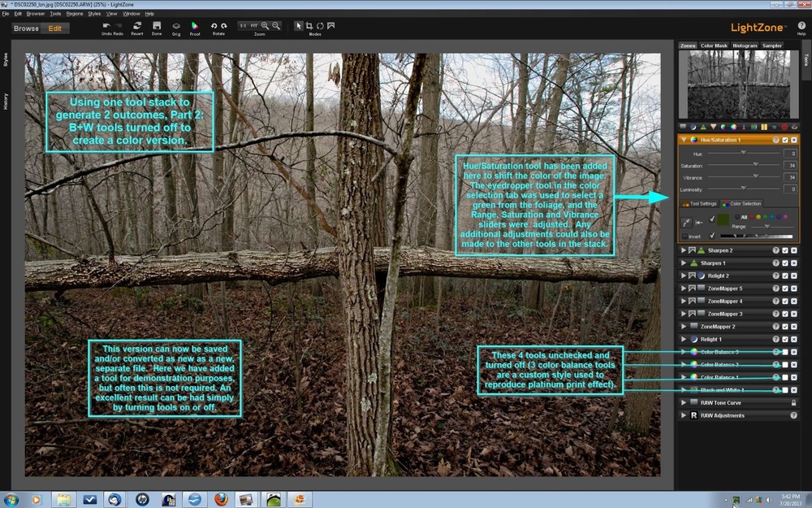This screenshot has height=508, width=812.
Task: Select the Crop tool in the Modes section
Action: pyautogui.click(x=309, y=25)
